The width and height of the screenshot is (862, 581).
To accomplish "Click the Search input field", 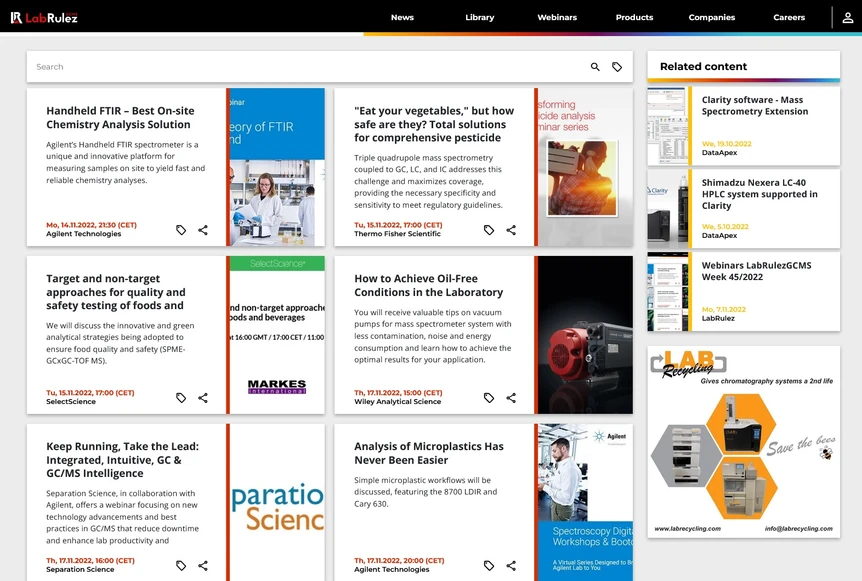I will point(308,67).
